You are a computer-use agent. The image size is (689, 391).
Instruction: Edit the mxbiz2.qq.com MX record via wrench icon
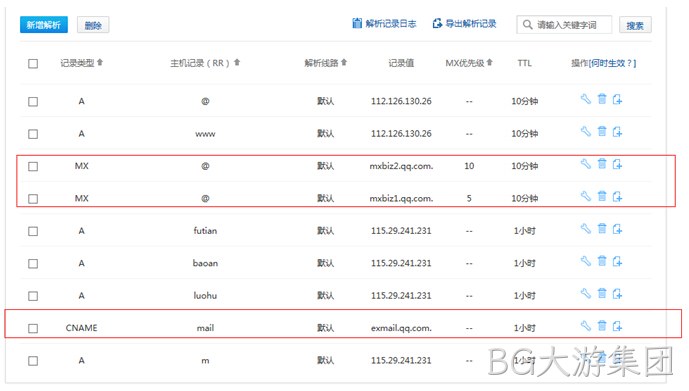tap(586, 164)
